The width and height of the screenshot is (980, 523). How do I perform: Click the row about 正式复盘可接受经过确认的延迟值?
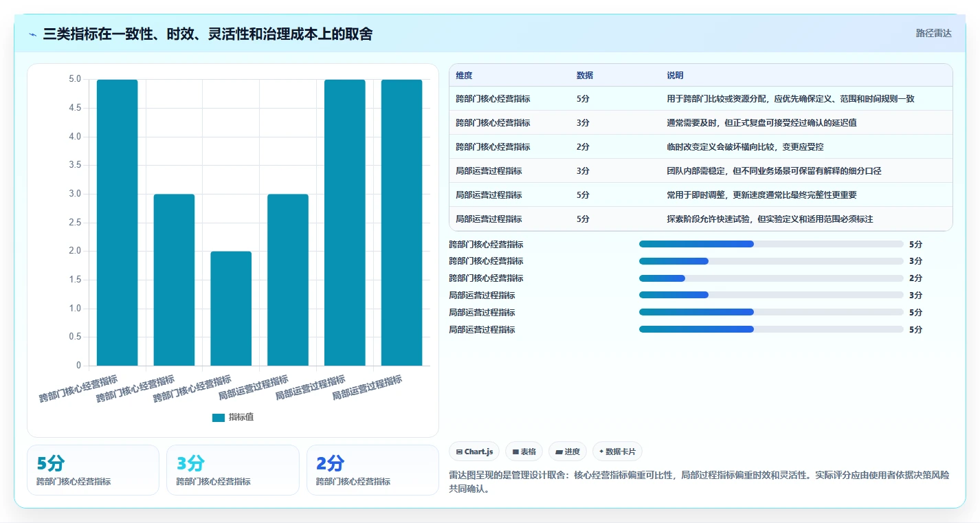click(701, 123)
